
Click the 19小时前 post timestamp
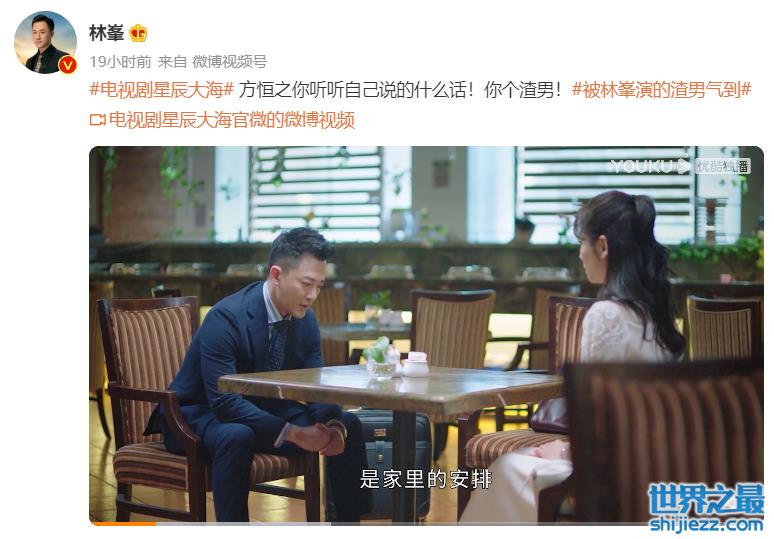[x=120, y=62]
